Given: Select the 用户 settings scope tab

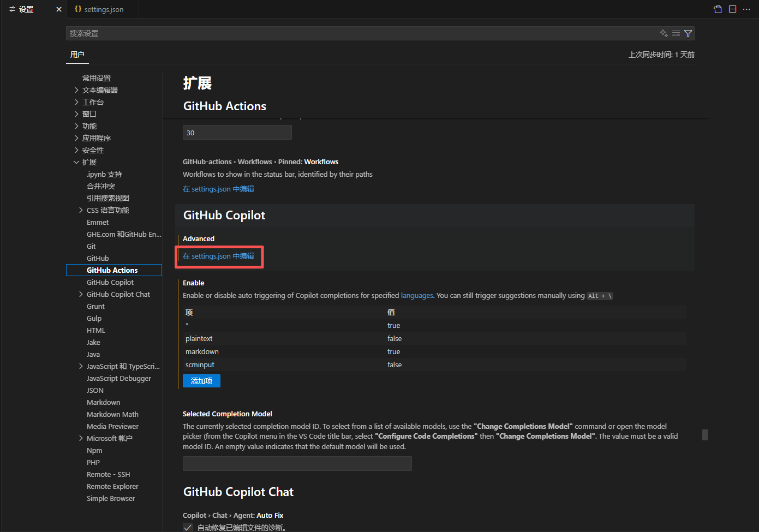Looking at the screenshot, I should [x=77, y=55].
